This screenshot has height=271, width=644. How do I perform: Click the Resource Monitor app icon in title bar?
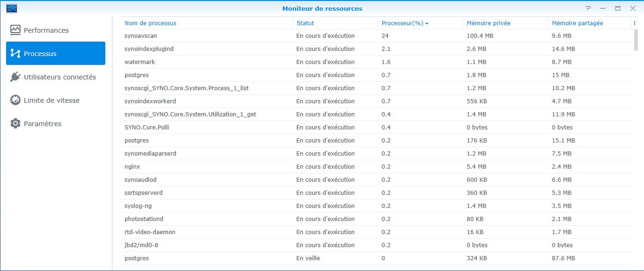(12, 8)
